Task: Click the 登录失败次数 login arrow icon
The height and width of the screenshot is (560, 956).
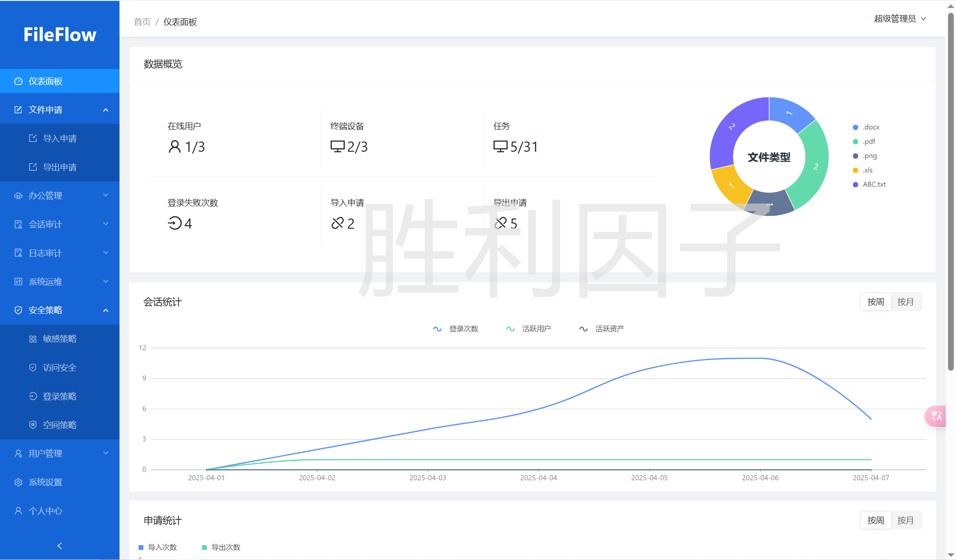Action: (x=175, y=223)
